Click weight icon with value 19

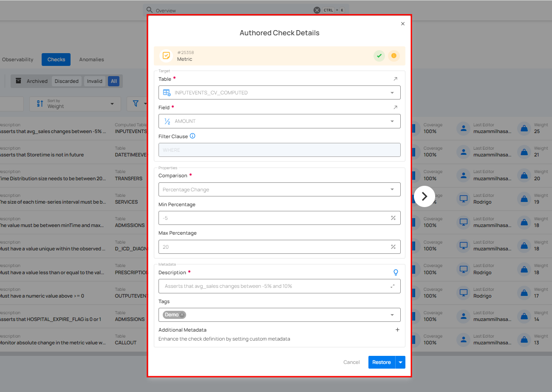tap(524, 199)
